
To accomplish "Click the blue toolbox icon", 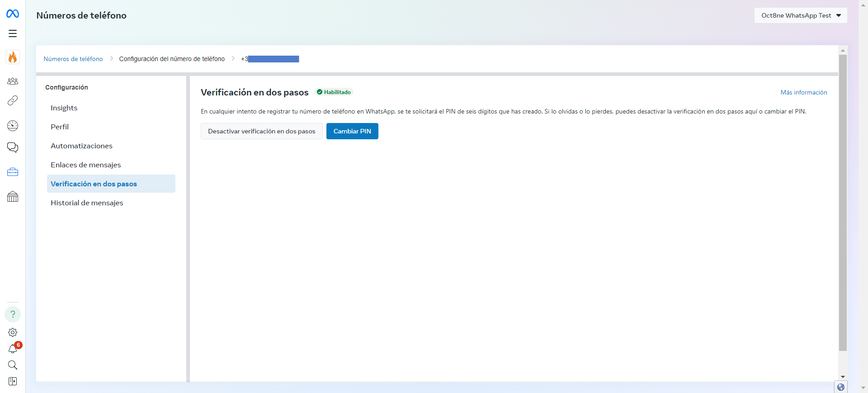I will pyautogui.click(x=13, y=172).
